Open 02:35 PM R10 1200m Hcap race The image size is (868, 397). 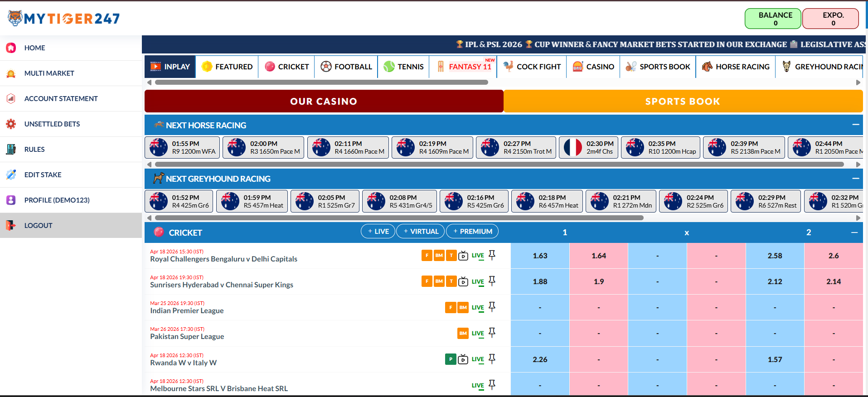tap(660, 147)
